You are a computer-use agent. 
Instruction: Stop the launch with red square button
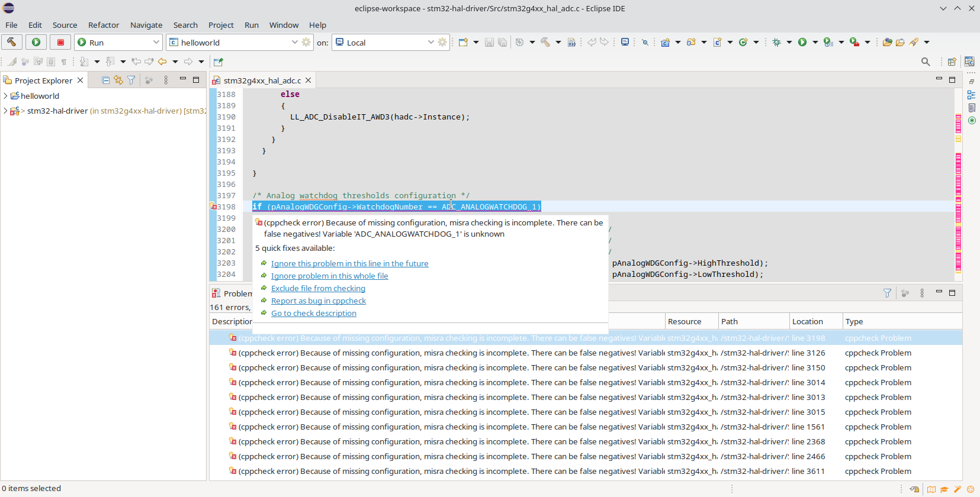[60, 42]
